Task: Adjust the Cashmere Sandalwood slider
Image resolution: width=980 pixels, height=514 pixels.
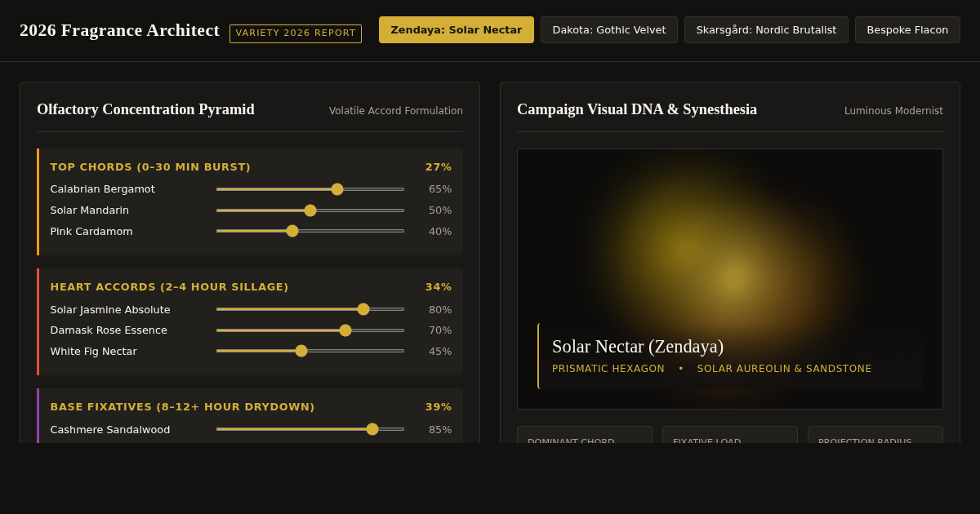Action: tap(310, 429)
